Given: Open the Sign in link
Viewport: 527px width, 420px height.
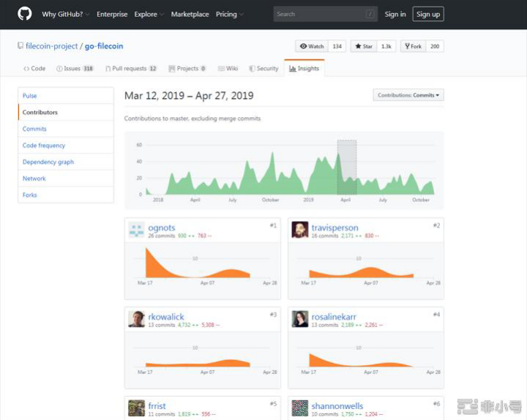Looking at the screenshot, I should 395,14.
